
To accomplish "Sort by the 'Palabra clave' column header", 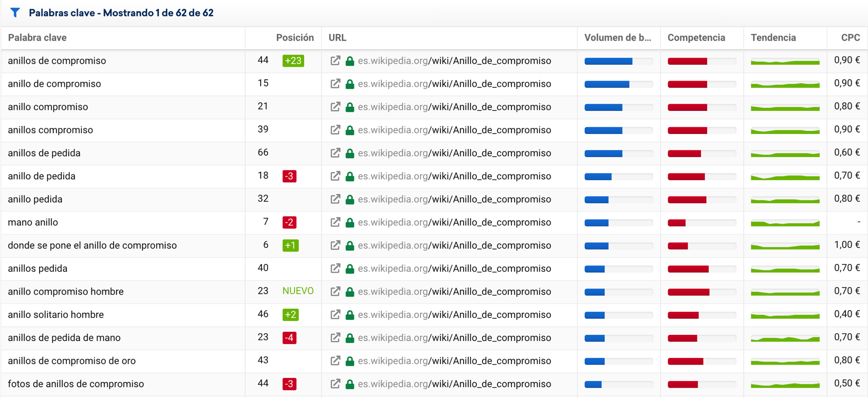I will pyautogui.click(x=38, y=37).
